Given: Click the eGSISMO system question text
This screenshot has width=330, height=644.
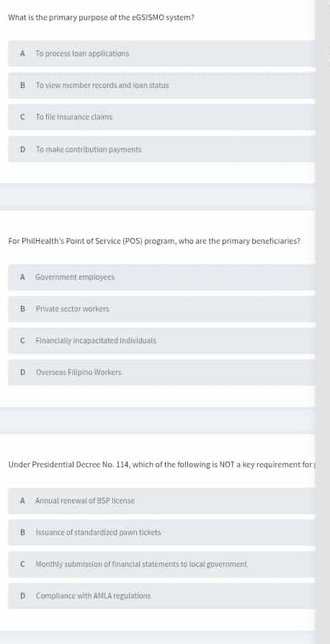Looking at the screenshot, I should (101, 18).
